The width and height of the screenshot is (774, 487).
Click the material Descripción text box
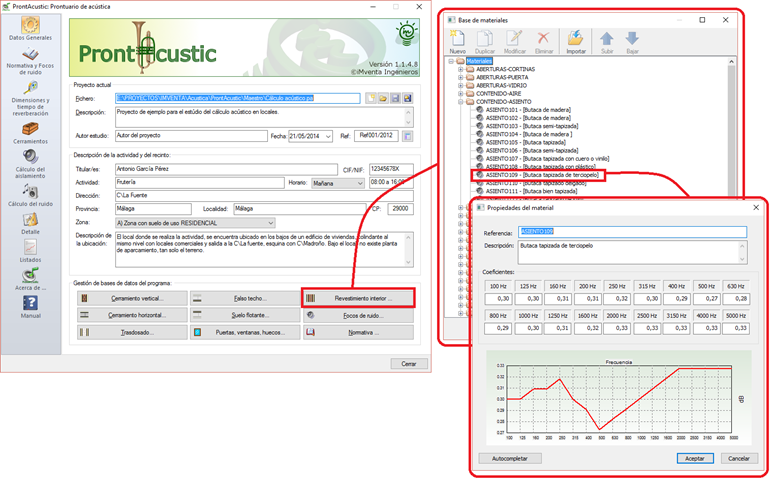(632, 252)
